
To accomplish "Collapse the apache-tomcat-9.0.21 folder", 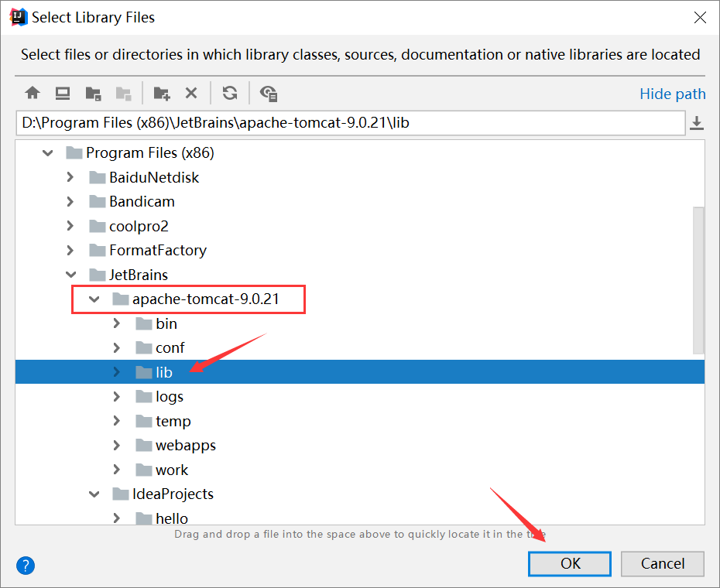I will [94, 299].
